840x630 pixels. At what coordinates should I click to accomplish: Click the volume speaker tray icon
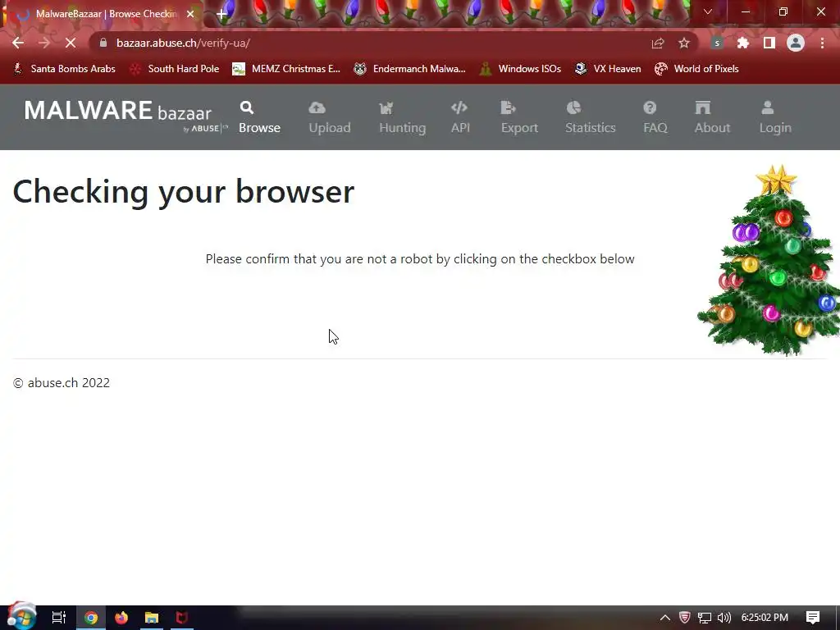pyautogui.click(x=724, y=618)
